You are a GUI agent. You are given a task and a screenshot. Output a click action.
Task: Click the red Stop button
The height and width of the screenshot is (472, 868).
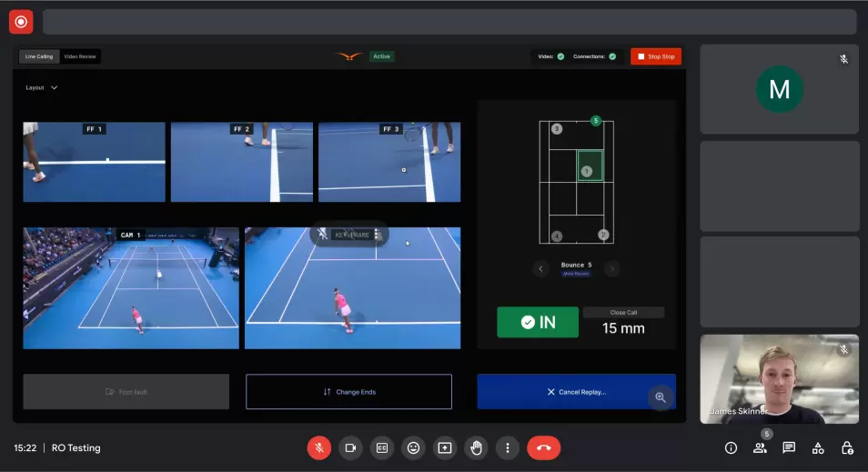click(x=656, y=56)
